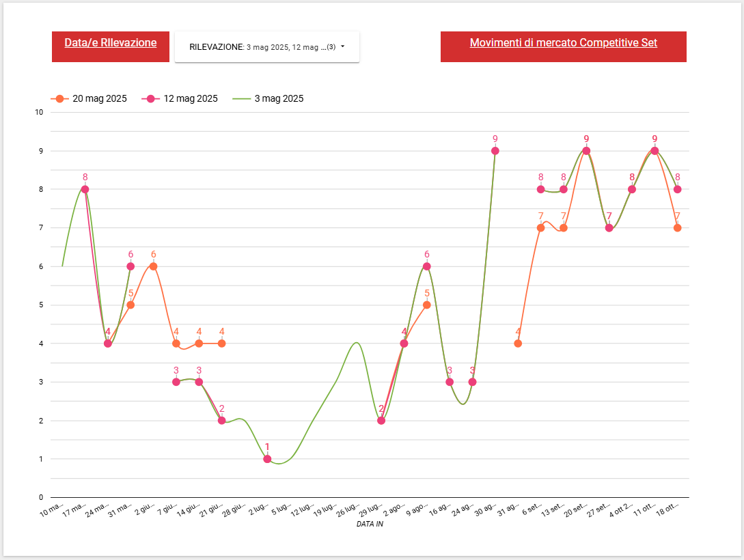Select the orange point valued 5 at 31 mag
744x560 pixels.
pyautogui.click(x=130, y=305)
